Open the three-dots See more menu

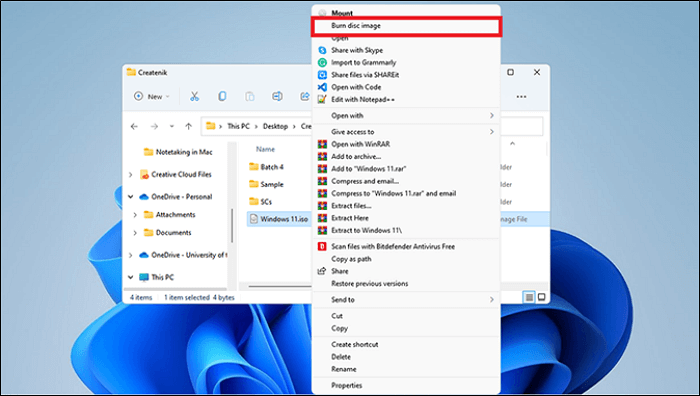click(521, 96)
